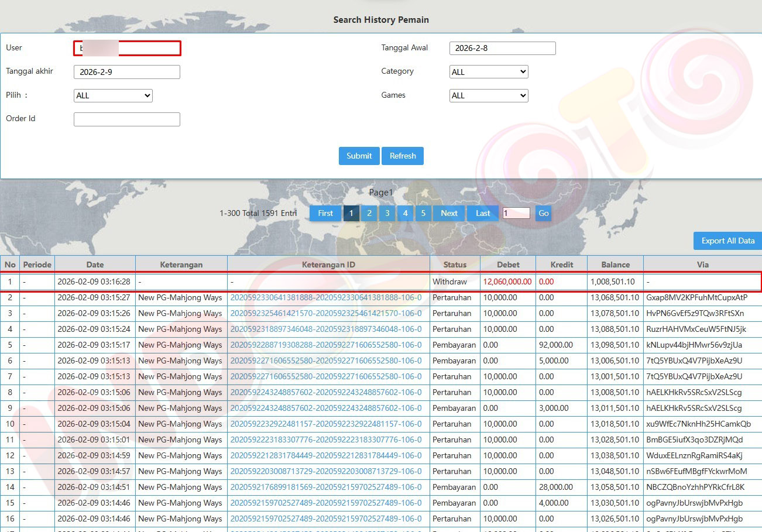Open Keterangan ID link in row 5
The image size is (762, 532).
coord(325,345)
